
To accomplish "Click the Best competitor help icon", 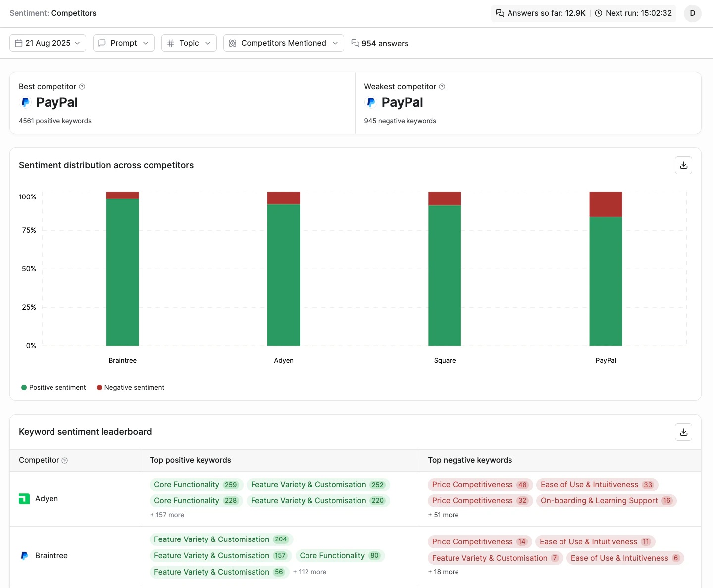I will click(82, 87).
